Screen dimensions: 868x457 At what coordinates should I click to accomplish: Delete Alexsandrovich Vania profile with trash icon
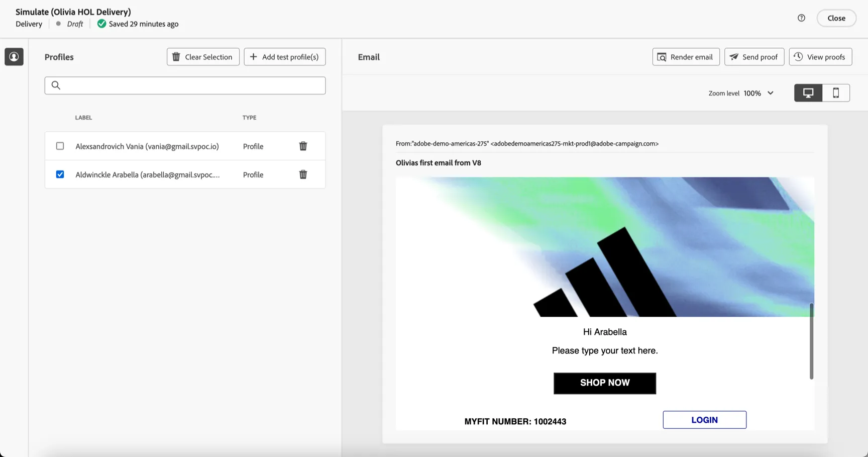[x=303, y=146]
